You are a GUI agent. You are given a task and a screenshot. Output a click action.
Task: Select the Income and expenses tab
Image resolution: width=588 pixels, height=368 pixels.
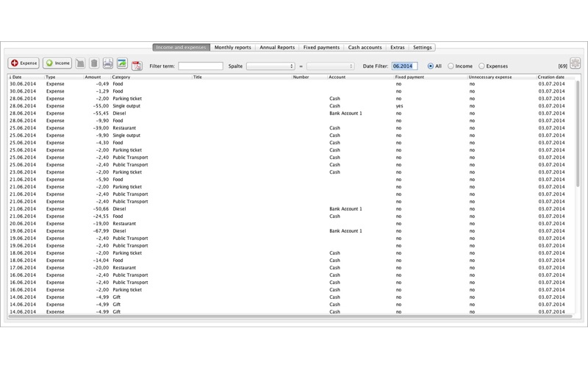(x=181, y=47)
